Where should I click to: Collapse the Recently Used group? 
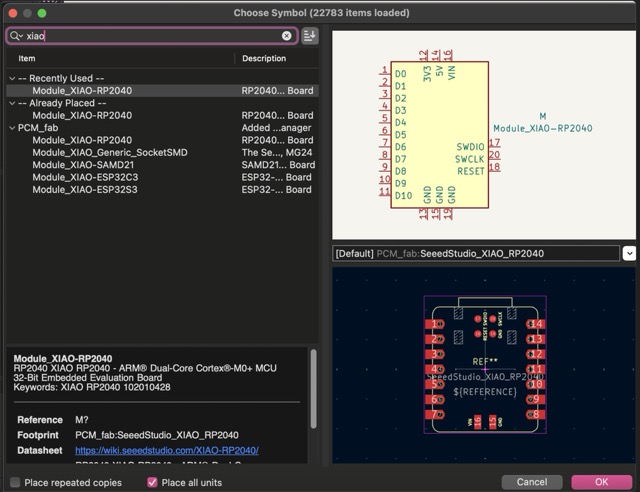12,78
